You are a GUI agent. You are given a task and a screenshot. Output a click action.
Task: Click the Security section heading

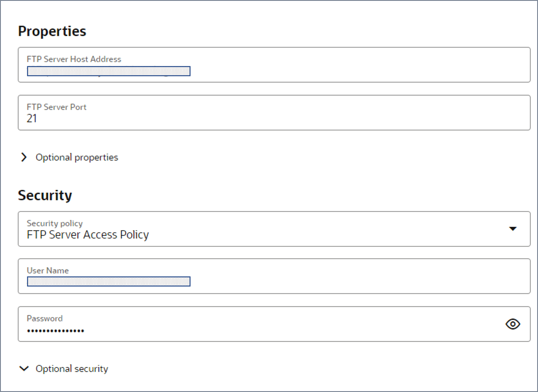[x=45, y=195]
